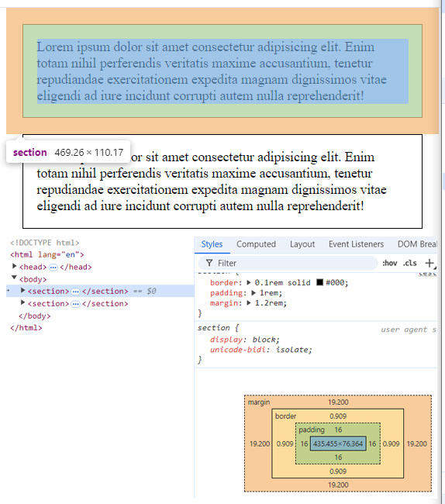Screen dimensions: 445x504
Task: Click the unicode-bidi: isolate declaration
Action: point(261,350)
